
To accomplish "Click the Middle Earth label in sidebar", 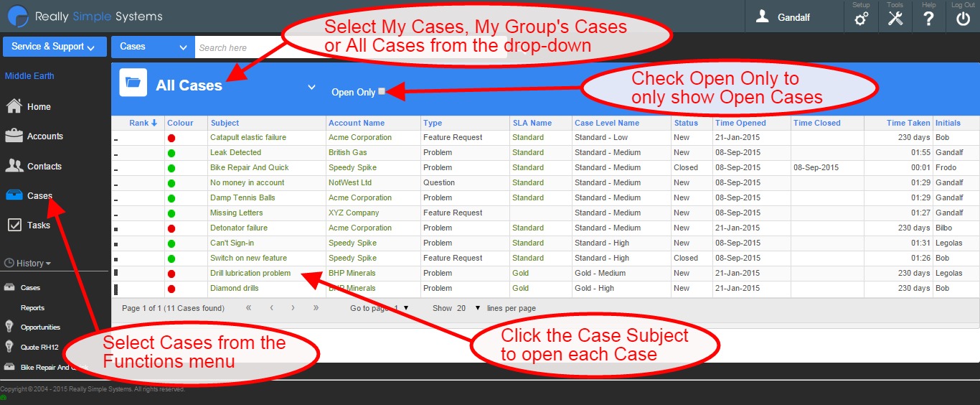I will tap(29, 76).
